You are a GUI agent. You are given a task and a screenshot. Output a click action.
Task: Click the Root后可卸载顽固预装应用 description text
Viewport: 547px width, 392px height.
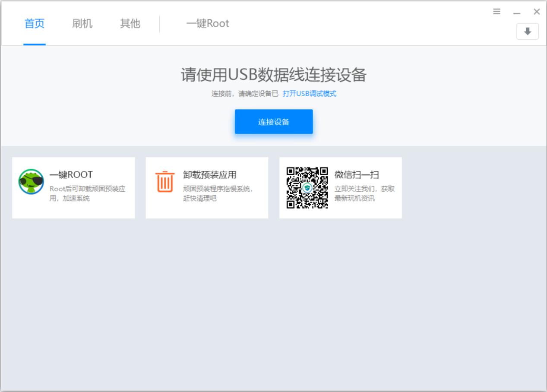[87, 193]
